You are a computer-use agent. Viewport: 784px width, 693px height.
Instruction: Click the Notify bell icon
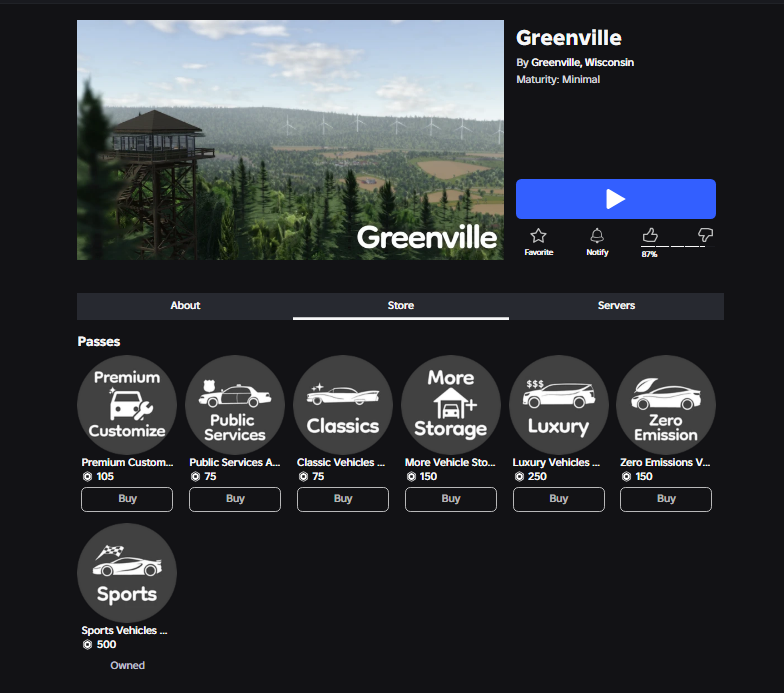pyautogui.click(x=597, y=235)
